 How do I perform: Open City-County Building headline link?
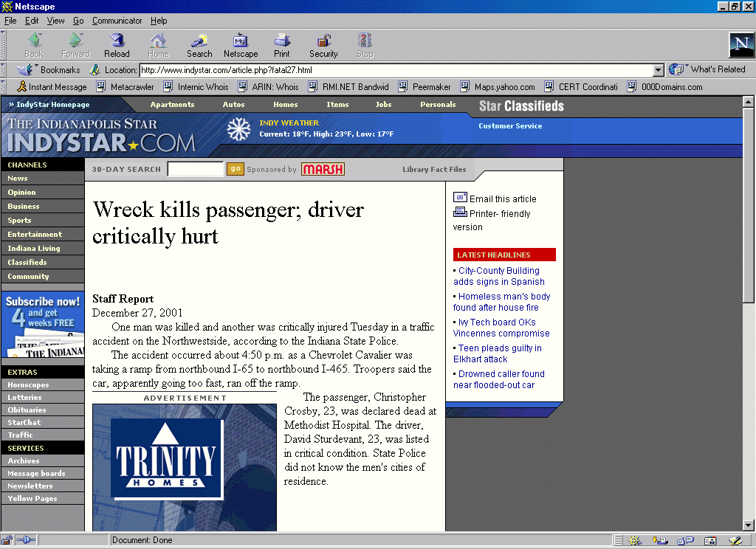click(x=499, y=276)
